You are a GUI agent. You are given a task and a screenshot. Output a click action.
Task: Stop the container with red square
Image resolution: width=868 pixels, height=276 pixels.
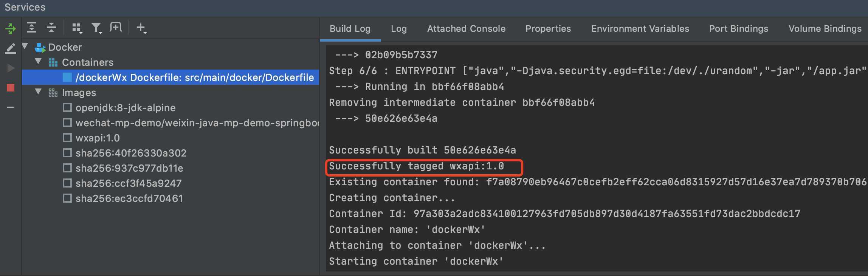(x=11, y=88)
